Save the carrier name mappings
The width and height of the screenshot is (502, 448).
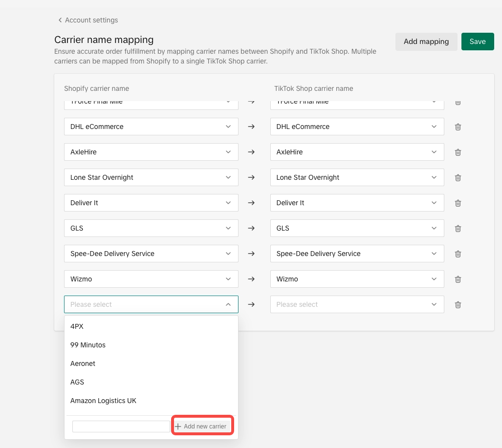point(477,42)
